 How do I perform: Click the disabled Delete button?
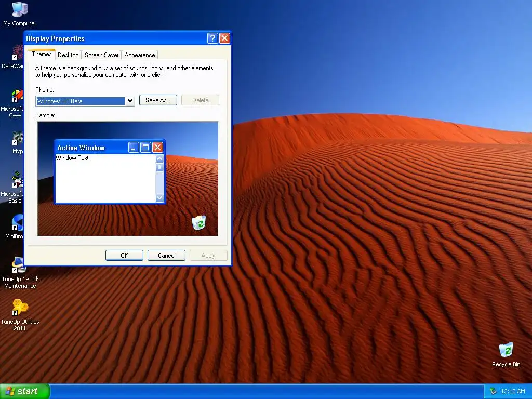point(200,100)
